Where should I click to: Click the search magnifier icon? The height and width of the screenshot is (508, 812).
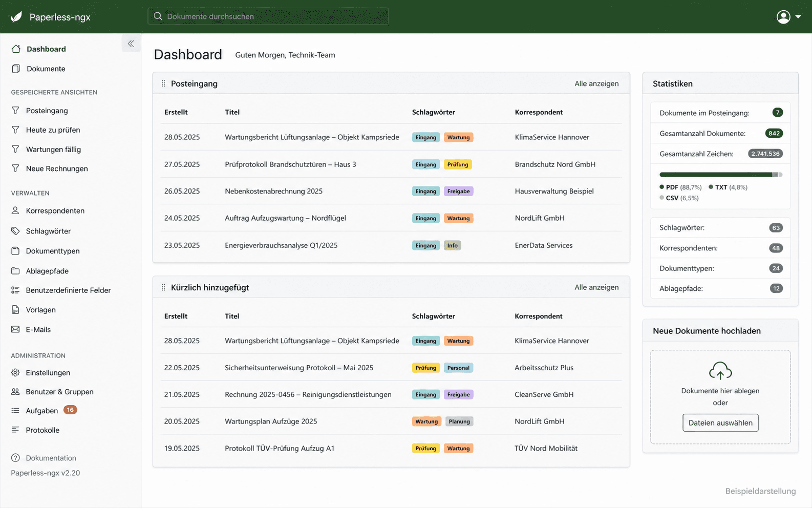(x=158, y=16)
